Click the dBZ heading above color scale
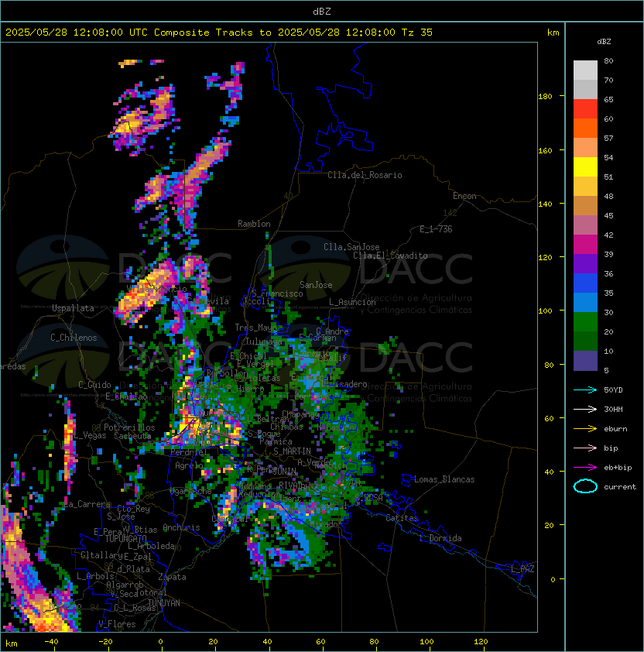The image size is (644, 652). tap(604, 42)
